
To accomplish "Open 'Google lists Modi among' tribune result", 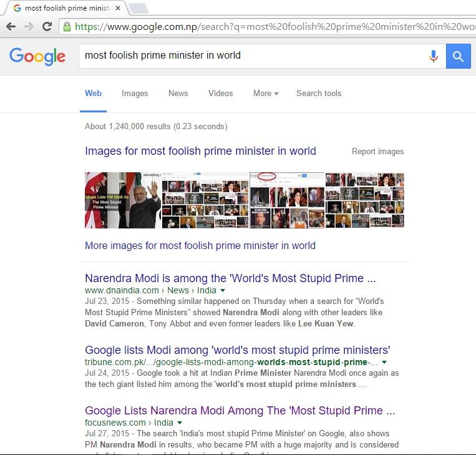I will coord(238,350).
